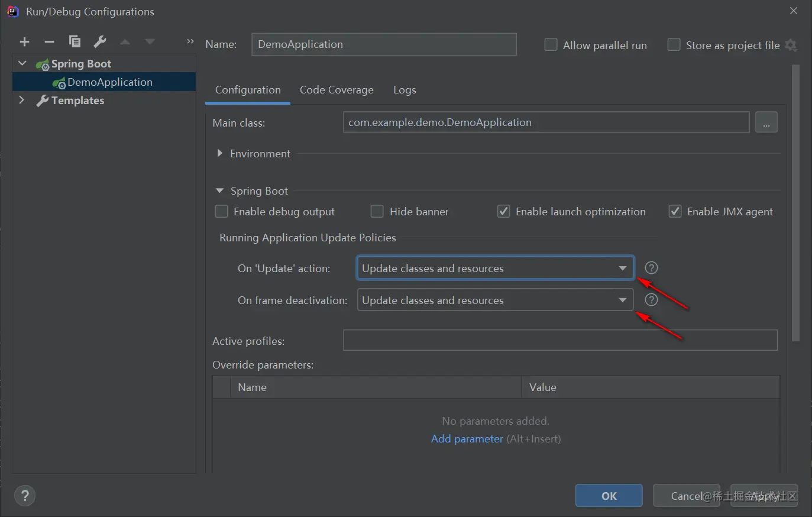Image resolution: width=812 pixels, height=517 pixels.
Task: Show more toolbar actions double chevron
Action: click(190, 41)
